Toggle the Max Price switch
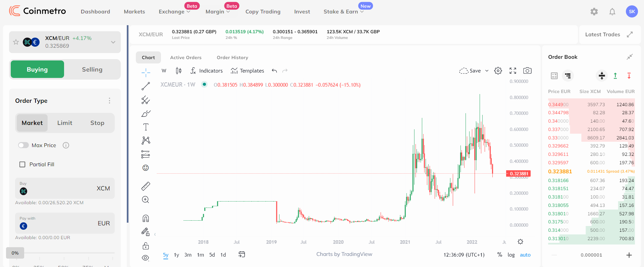 [23, 145]
